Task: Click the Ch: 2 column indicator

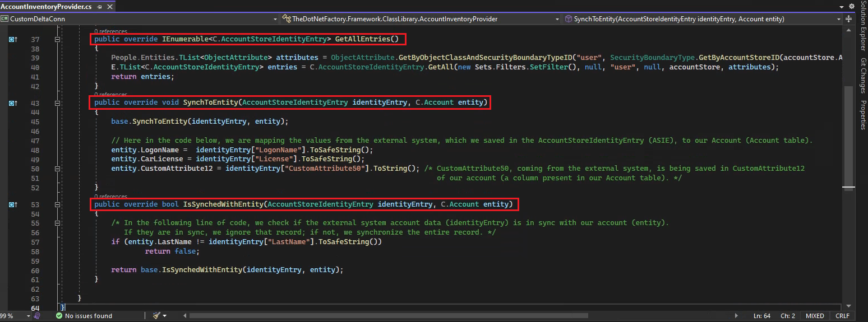Action: pyautogui.click(x=788, y=316)
